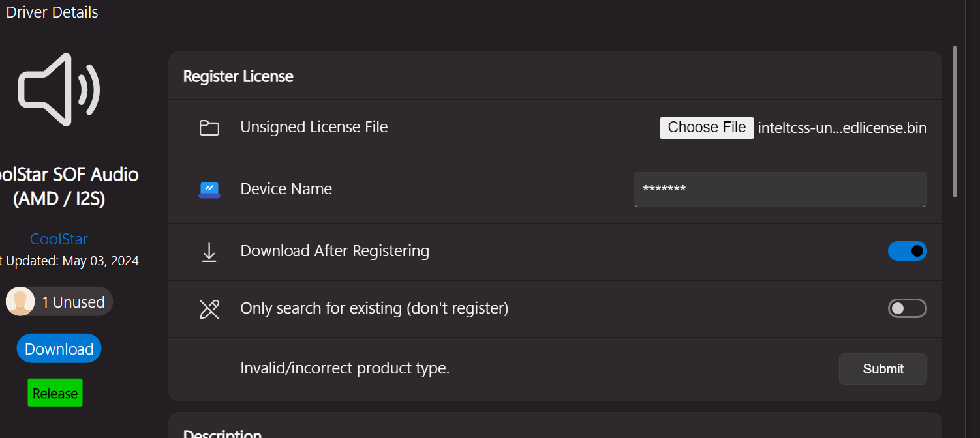This screenshot has height=438, width=980.
Task: Click the download arrow icon beside Download After Registering
Action: 209,252
